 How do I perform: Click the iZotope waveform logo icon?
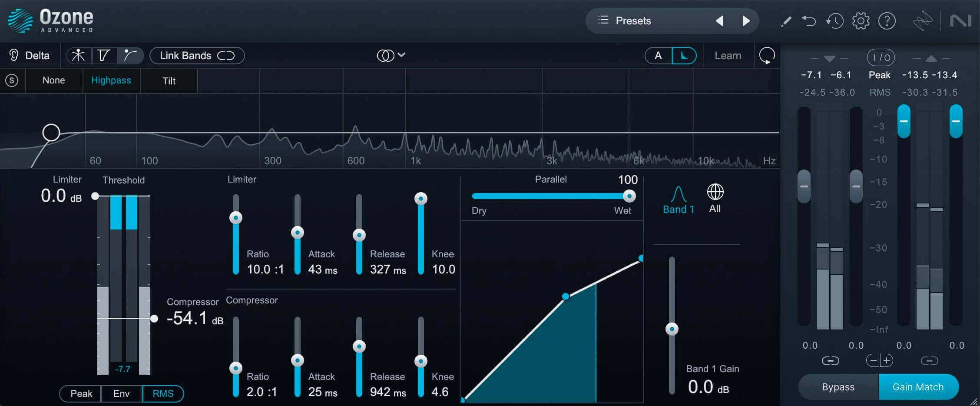(x=922, y=21)
